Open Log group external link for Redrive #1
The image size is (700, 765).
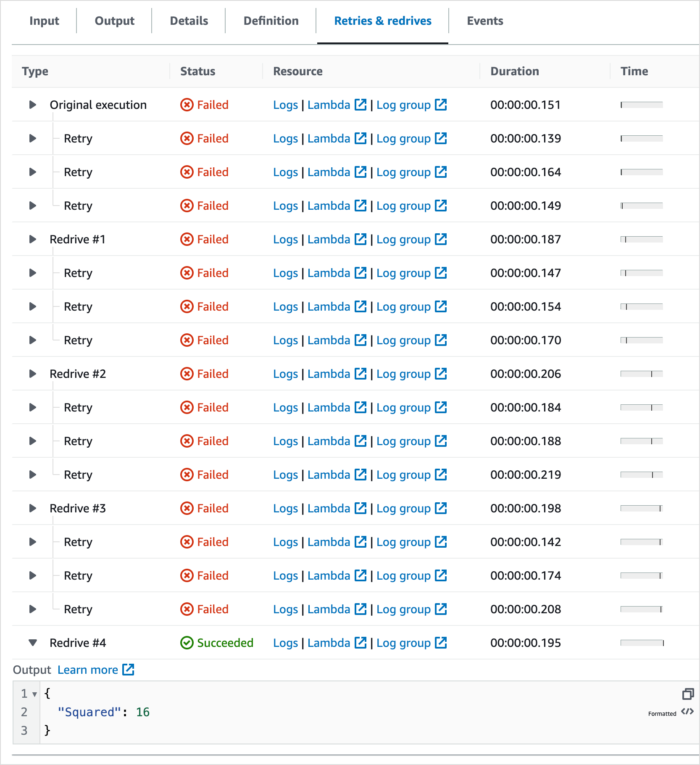point(441,239)
